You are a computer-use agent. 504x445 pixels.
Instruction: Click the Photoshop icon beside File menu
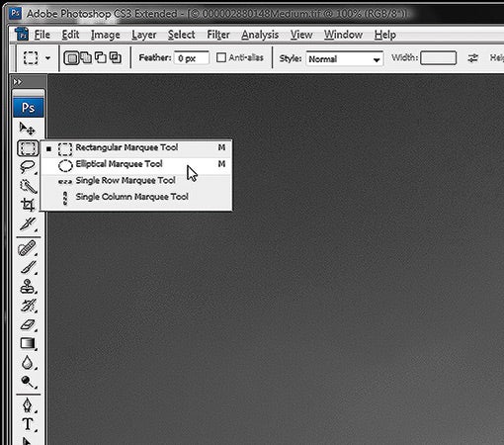pos(22,34)
